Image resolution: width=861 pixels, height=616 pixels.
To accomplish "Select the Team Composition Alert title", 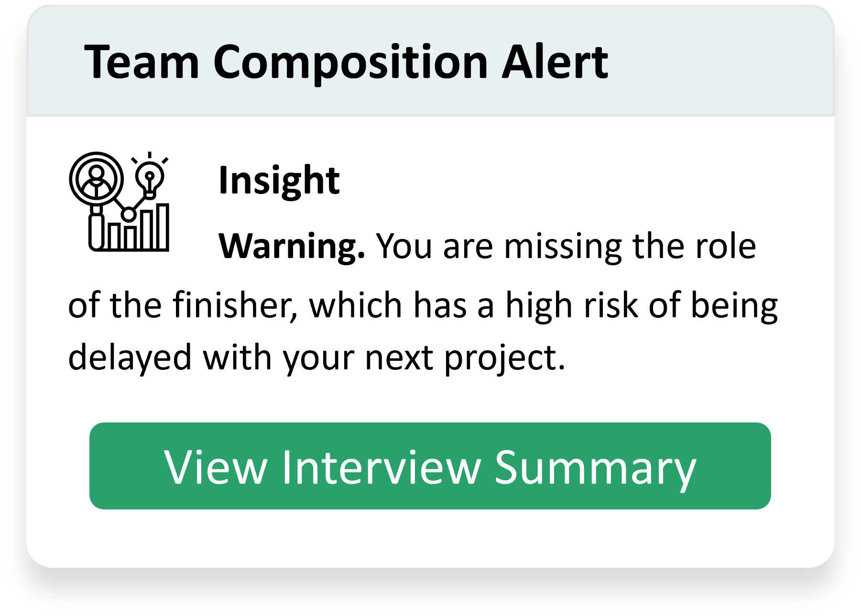I will [346, 62].
